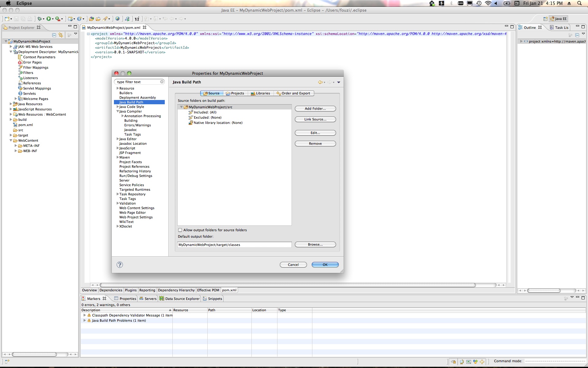
Task: Click the Search icon in toolbar
Action: 105,19
